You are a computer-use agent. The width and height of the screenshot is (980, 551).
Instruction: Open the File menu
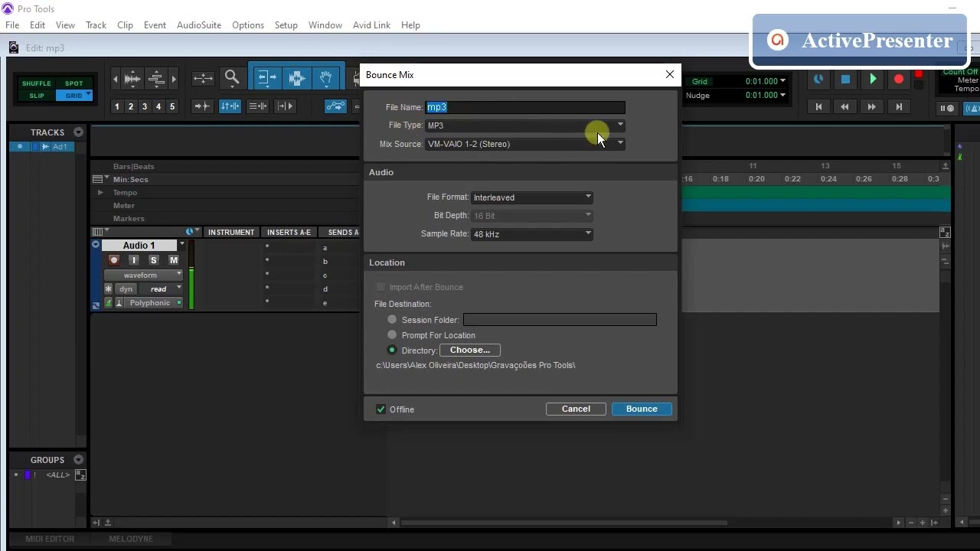point(12,25)
